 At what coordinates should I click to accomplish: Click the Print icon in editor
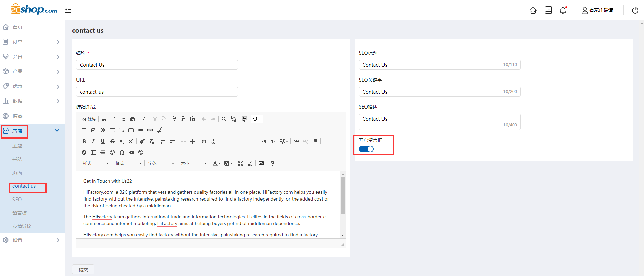point(132,119)
